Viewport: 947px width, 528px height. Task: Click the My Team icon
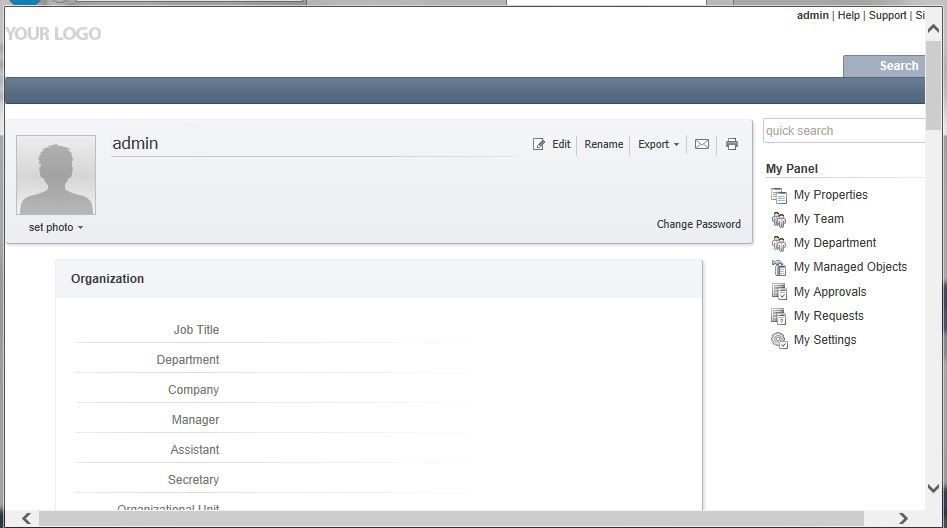(x=779, y=219)
